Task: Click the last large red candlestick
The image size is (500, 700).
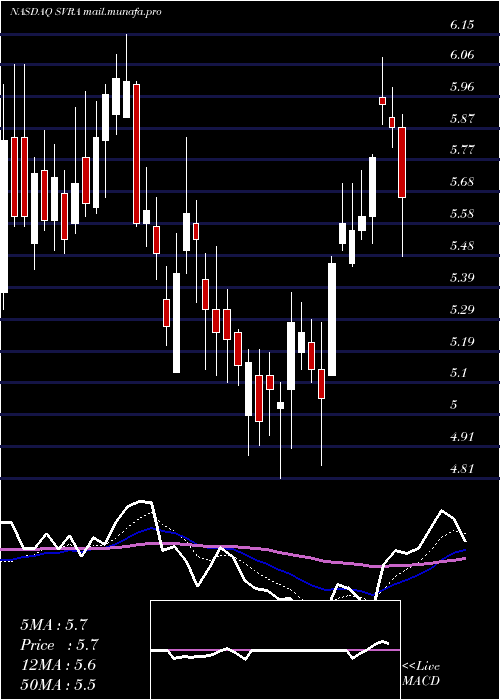Action: click(x=402, y=162)
